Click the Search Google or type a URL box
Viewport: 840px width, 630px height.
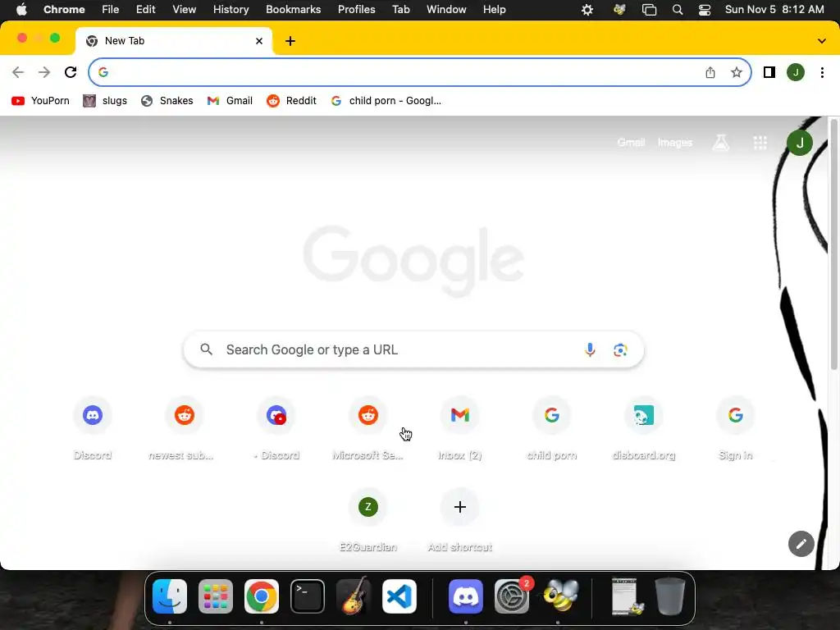413,349
